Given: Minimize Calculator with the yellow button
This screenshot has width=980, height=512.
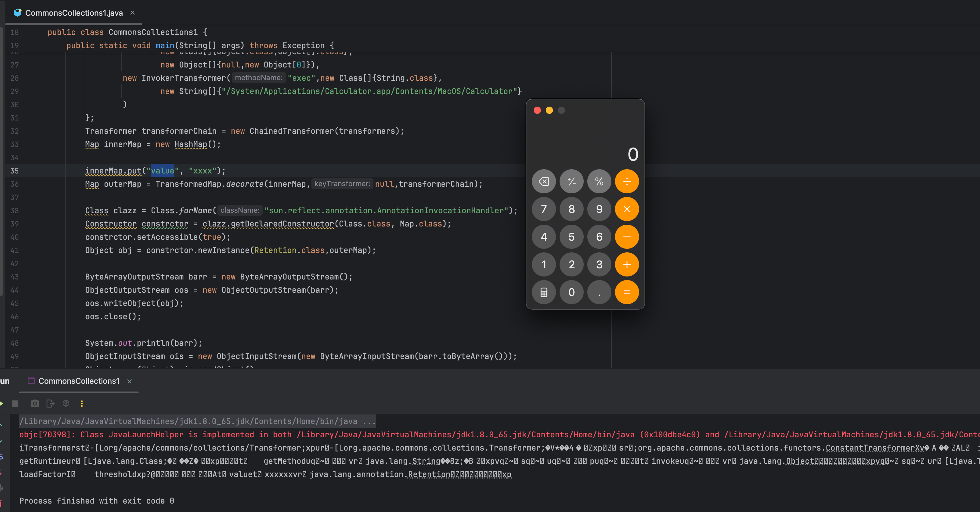Looking at the screenshot, I should (x=549, y=110).
